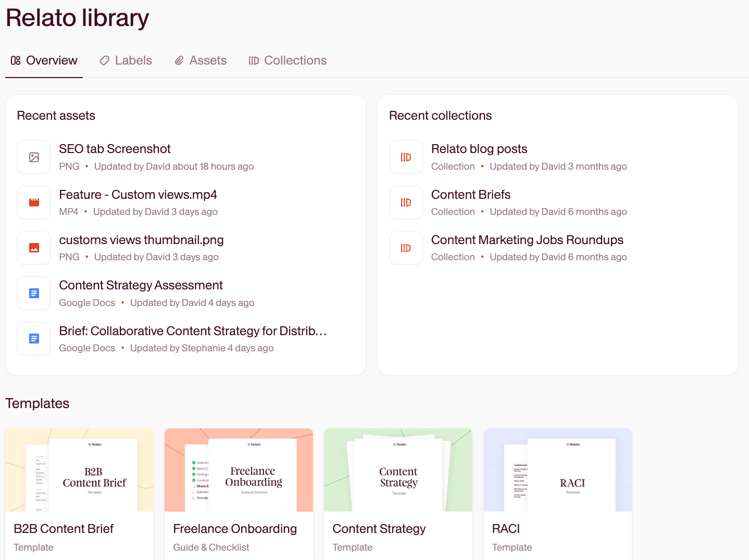Select the Content Strategy template thumbnail
Screen dimensions: 749x560
pyautogui.click(x=398, y=470)
